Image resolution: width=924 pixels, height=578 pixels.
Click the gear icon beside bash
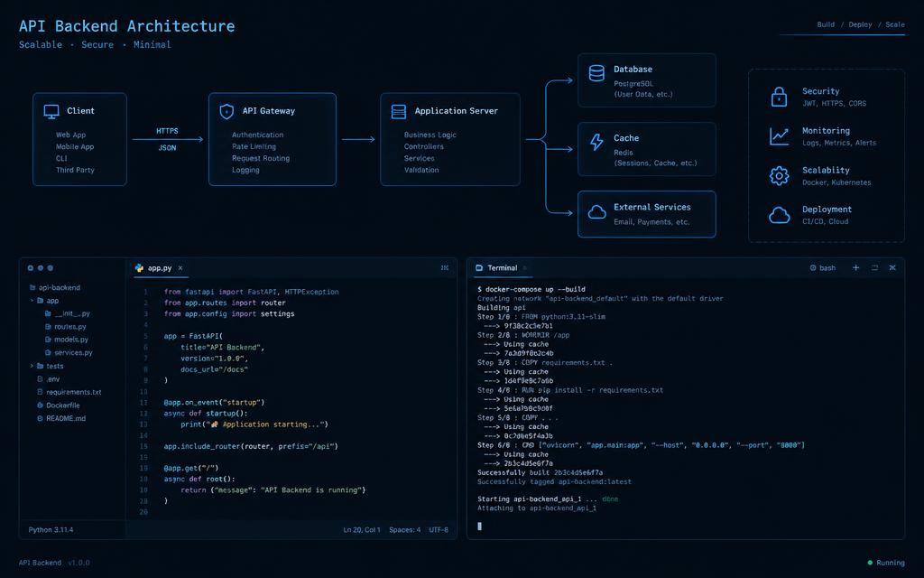[x=813, y=267]
